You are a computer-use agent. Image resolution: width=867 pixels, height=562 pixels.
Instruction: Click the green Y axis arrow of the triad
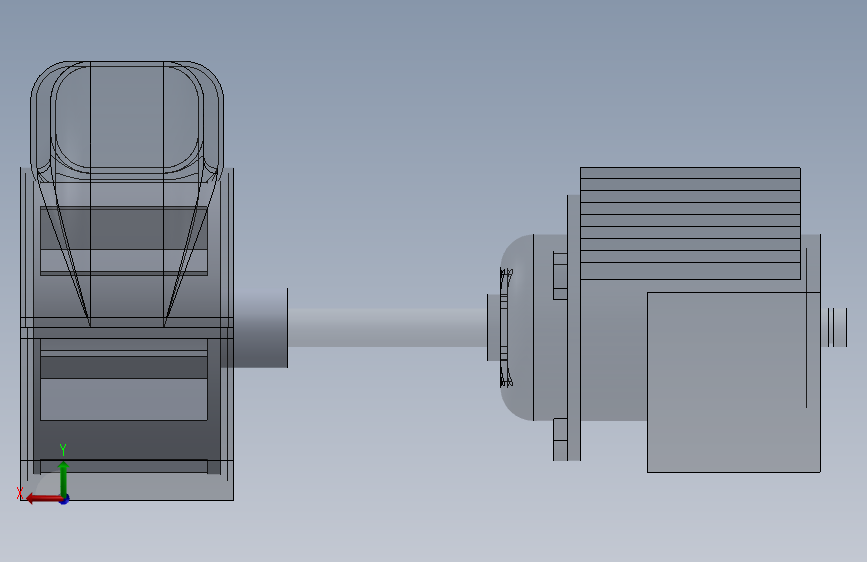point(64,478)
